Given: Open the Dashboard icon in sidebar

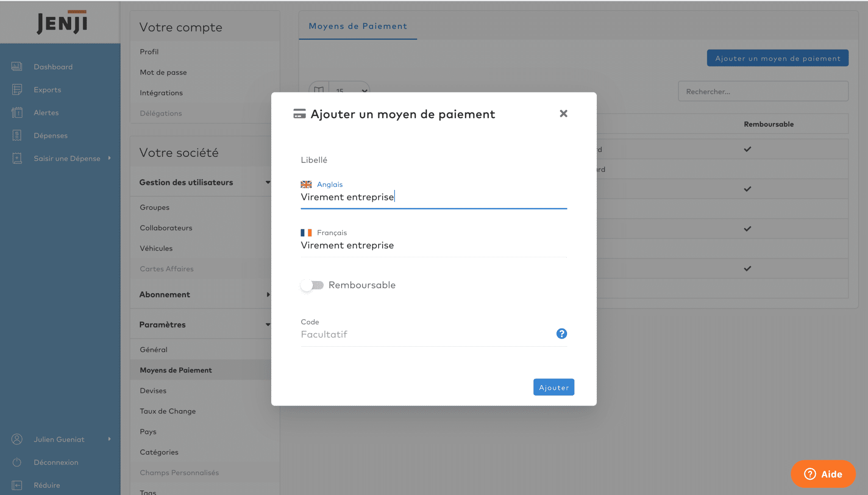Looking at the screenshot, I should coord(17,67).
